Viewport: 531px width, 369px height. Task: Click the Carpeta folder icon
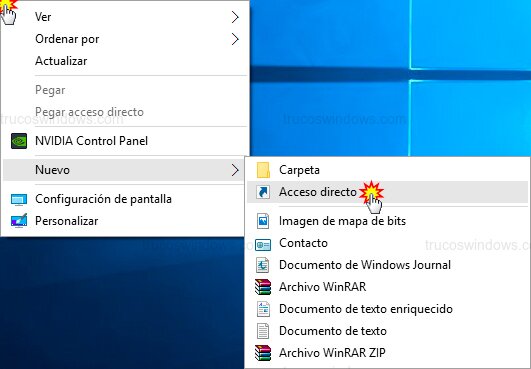click(x=263, y=170)
